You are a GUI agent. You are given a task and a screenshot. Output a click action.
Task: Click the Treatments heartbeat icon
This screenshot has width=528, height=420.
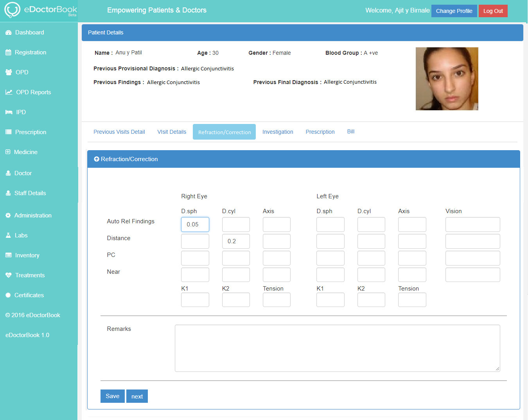click(x=8, y=275)
